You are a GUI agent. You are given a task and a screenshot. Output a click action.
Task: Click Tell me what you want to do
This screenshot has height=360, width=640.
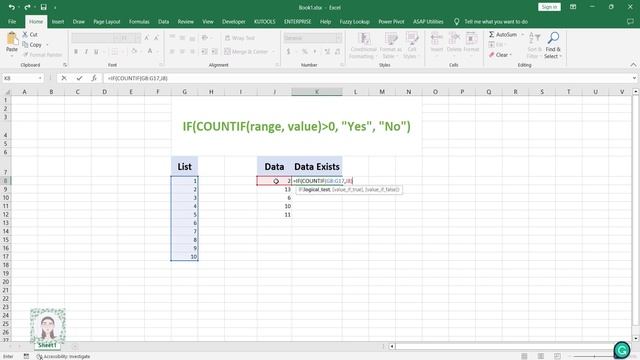point(496,22)
